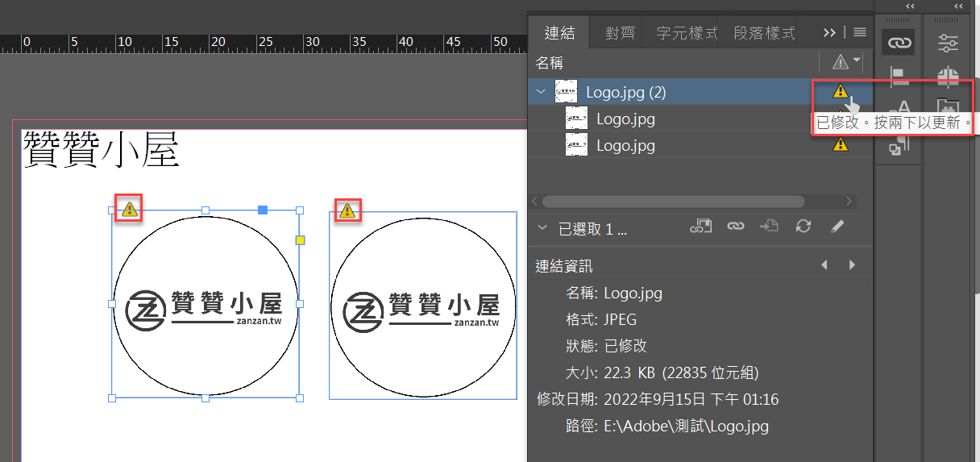980x462 pixels.
Task: Show the previous link in Link Info
Action: [824, 265]
